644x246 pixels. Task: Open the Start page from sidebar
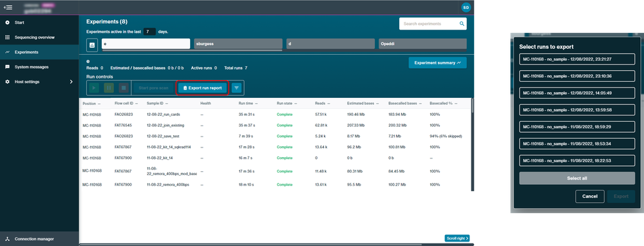tap(39, 23)
